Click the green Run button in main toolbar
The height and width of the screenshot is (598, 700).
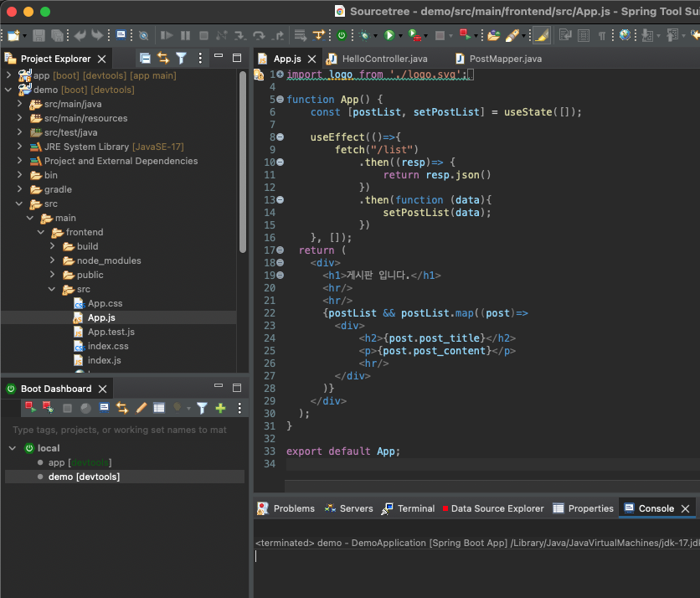pyautogui.click(x=389, y=35)
